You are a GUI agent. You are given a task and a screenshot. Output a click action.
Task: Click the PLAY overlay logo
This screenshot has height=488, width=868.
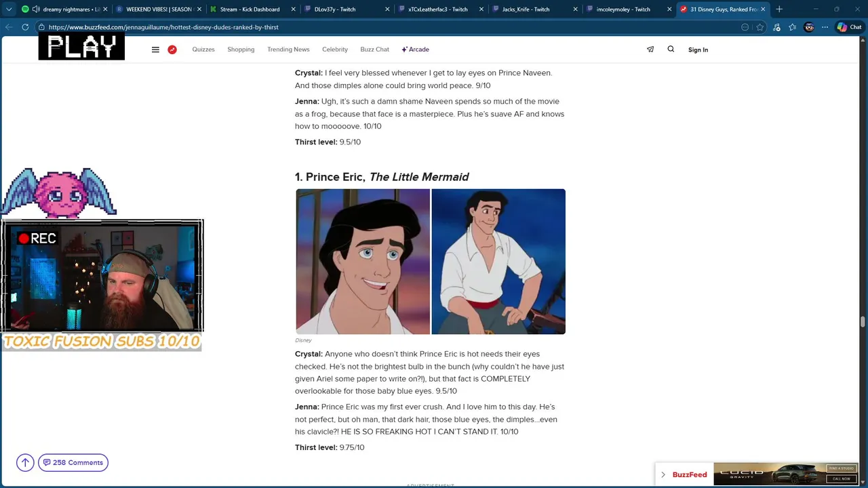click(81, 47)
